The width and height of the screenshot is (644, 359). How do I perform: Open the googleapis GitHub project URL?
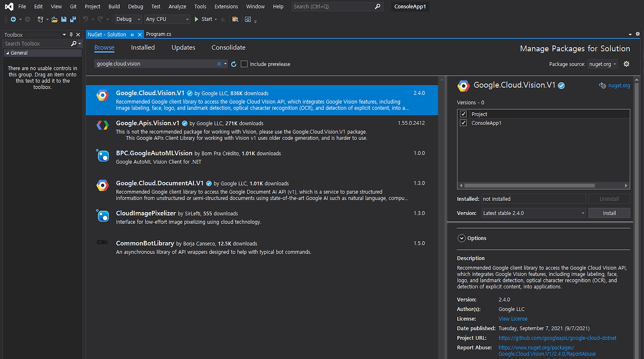pos(557,338)
